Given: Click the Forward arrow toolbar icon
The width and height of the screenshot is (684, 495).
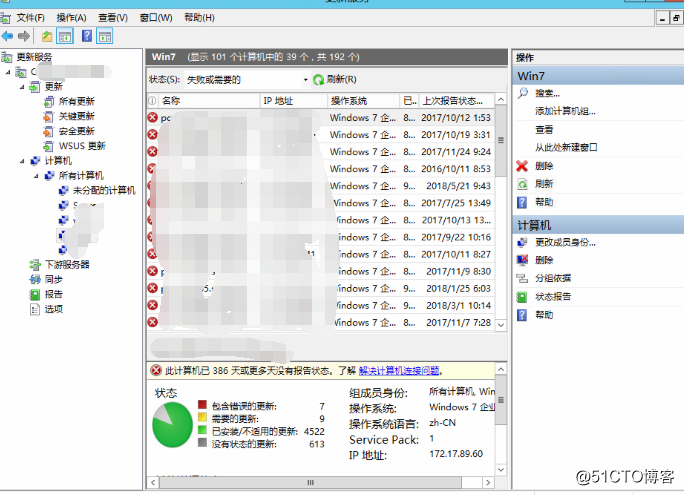Looking at the screenshot, I should 24,36.
